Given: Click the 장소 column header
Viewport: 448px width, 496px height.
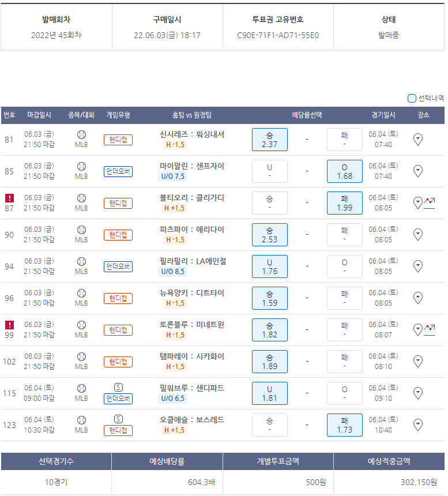Looking at the screenshot, I should tap(423, 115).
